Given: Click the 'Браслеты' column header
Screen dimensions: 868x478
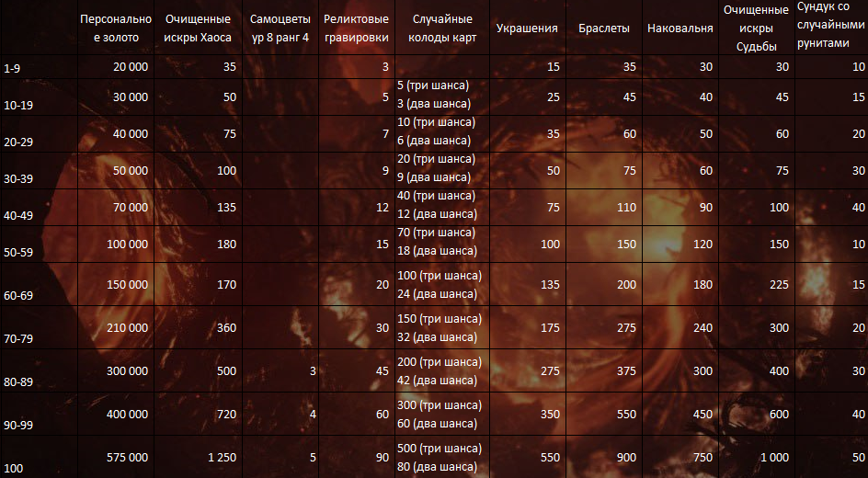Looking at the screenshot, I should [x=604, y=28].
